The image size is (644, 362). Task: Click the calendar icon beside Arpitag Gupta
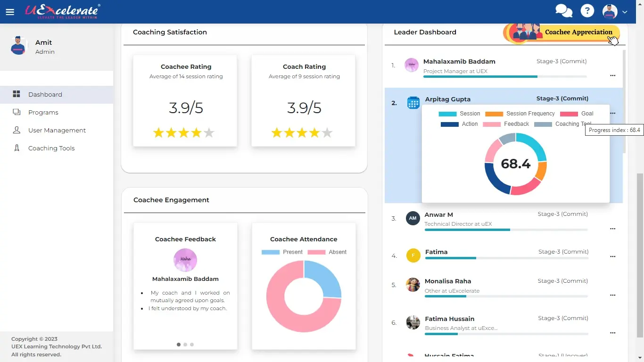(413, 103)
